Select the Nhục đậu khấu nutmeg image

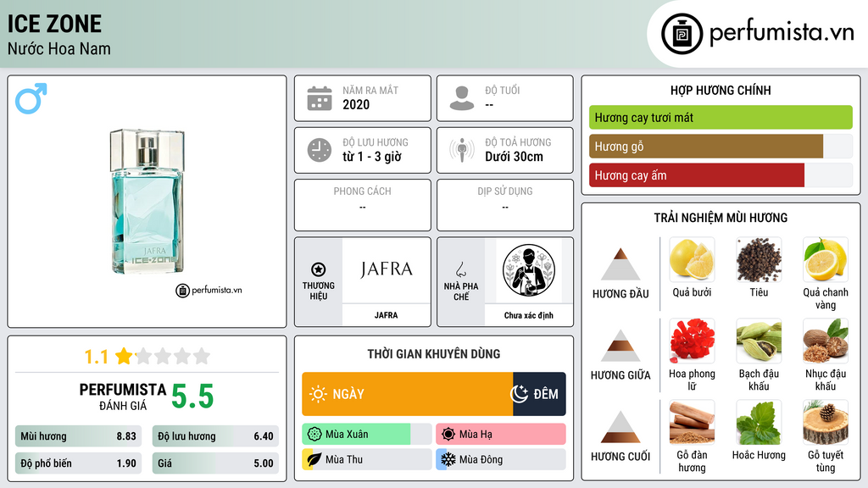[826, 341]
